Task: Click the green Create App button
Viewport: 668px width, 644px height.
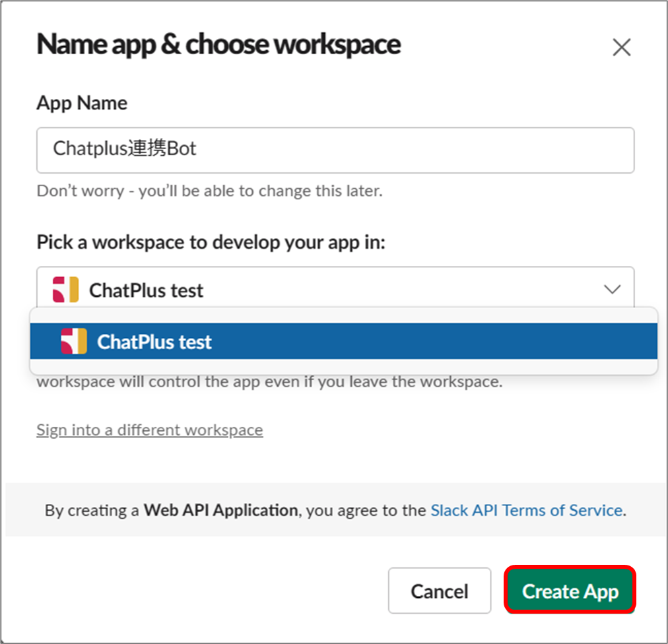Action: [x=570, y=591]
